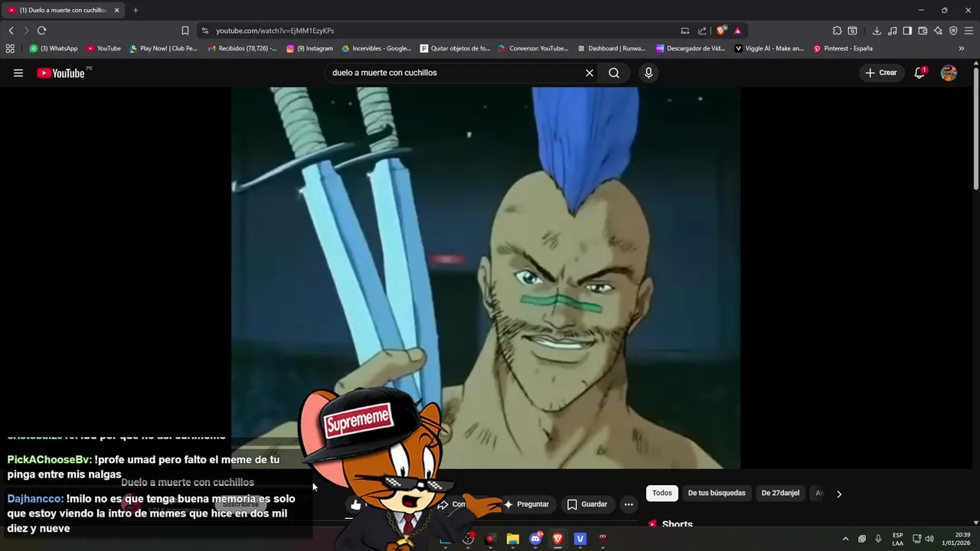Viewport: 980px width, 551px height.
Task: Open the browser extensions puzzle icon
Action: [837, 31]
